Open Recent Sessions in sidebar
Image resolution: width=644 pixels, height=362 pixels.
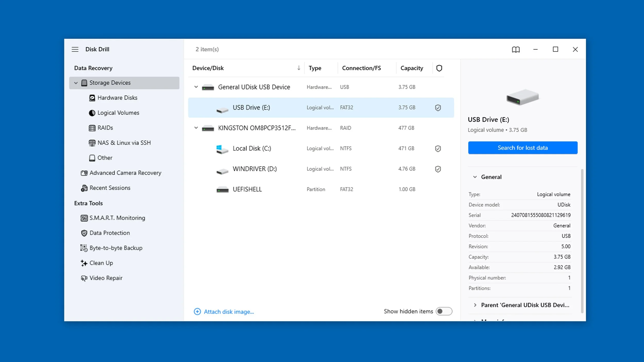coord(110,188)
